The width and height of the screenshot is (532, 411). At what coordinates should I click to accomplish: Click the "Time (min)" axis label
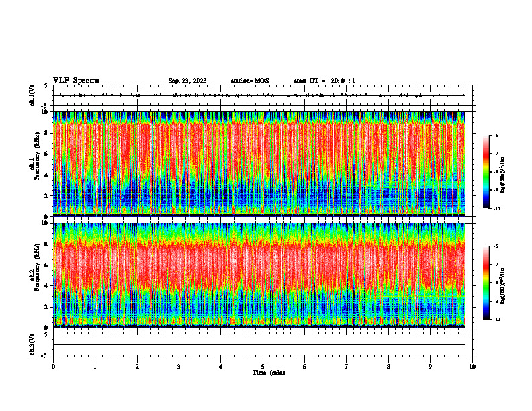pyautogui.click(x=269, y=373)
